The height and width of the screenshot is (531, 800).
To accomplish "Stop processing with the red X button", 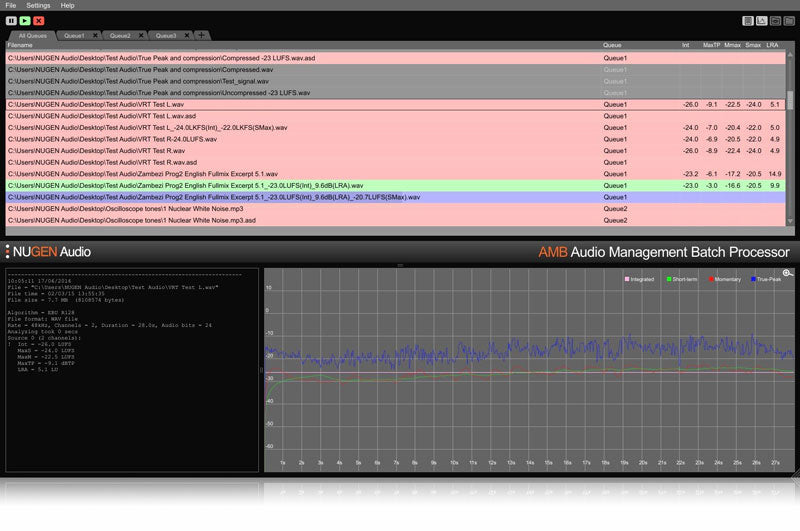I will point(39,21).
